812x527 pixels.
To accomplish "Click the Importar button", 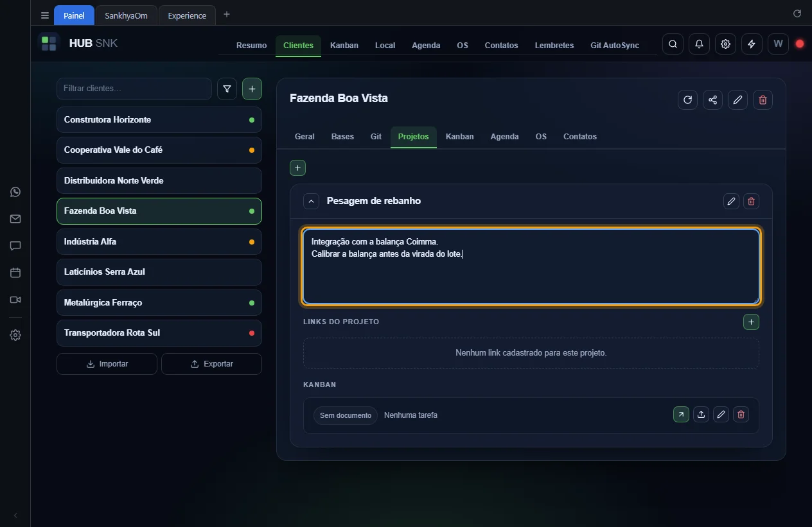I will pyautogui.click(x=107, y=364).
